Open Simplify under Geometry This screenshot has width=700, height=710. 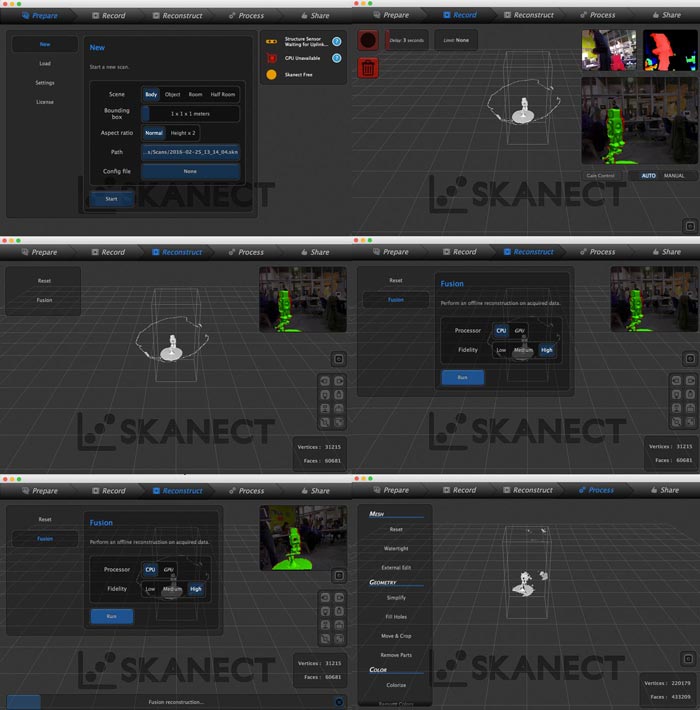(396, 598)
